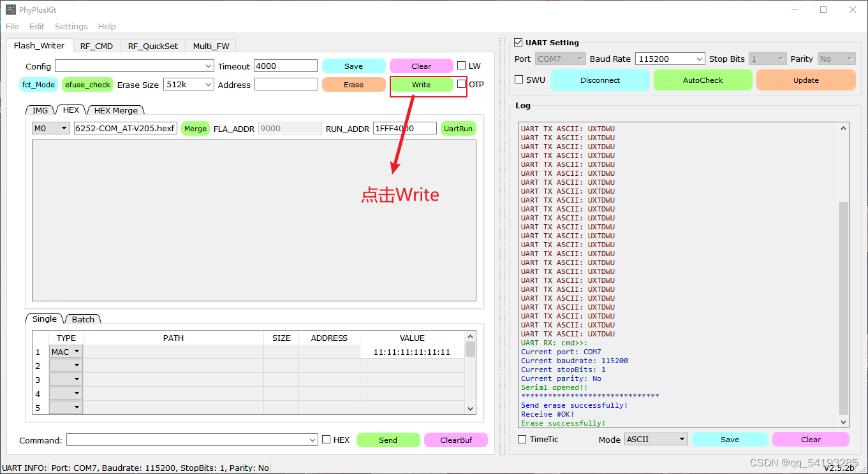Image resolution: width=868 pixels, height=474 pixels.
Task: Click the Disconnect button
Action: tap(600, 80)
